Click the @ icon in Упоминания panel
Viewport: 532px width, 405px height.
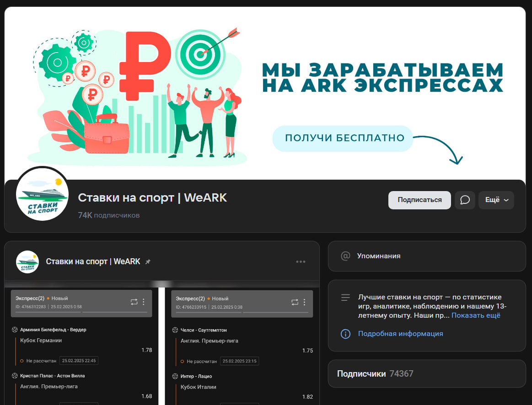pos(345,256)
